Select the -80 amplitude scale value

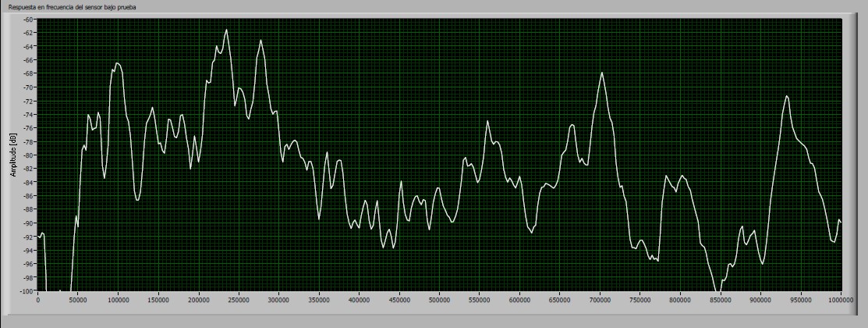(x=30, y=155)
